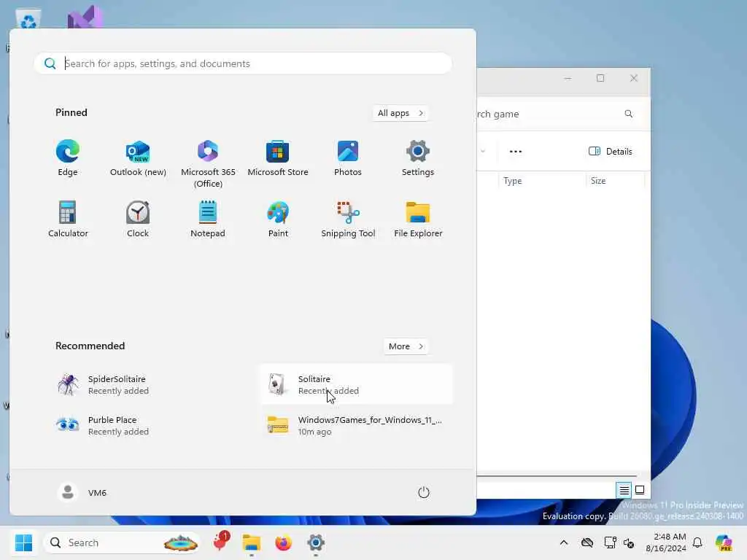747x560 pixels.
Task: Launch Firefox from the taskbar
Action: coord(284,542)
